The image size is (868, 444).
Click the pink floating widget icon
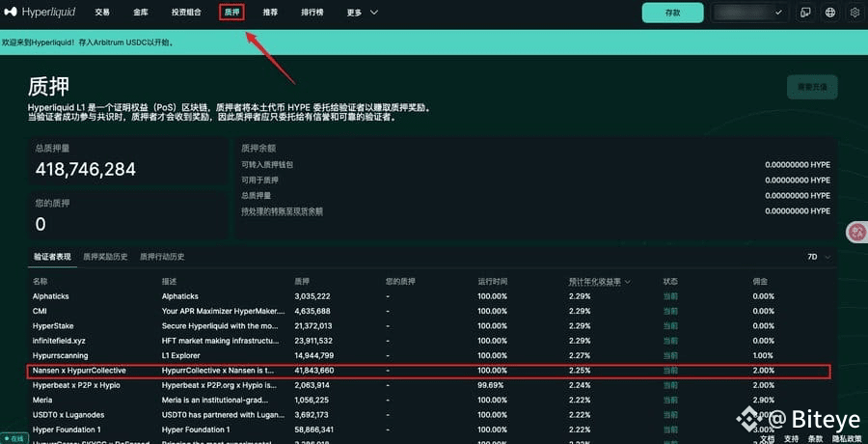tap(857, 232)
